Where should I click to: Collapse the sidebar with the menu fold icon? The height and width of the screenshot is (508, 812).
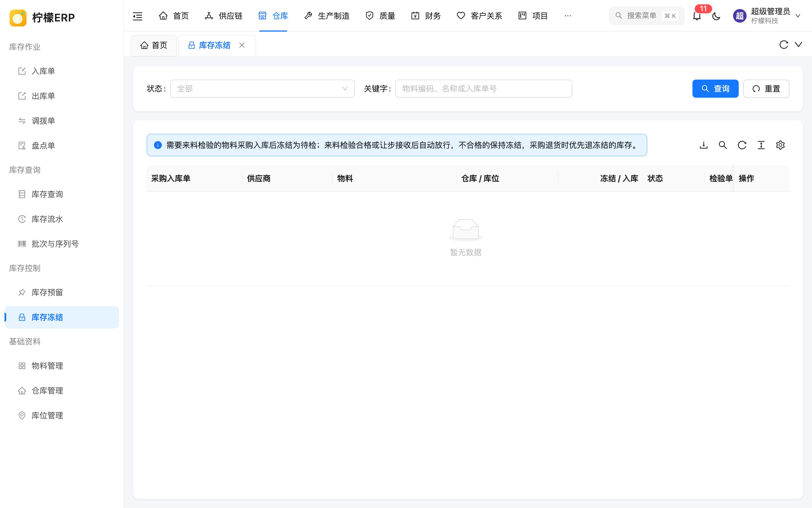(138, 16)
